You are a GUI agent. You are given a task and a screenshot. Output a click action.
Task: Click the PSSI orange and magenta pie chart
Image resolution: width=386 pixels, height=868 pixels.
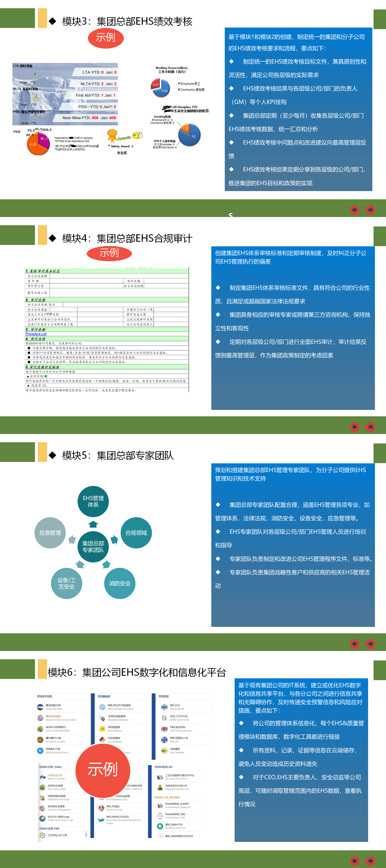coord(38,144)
